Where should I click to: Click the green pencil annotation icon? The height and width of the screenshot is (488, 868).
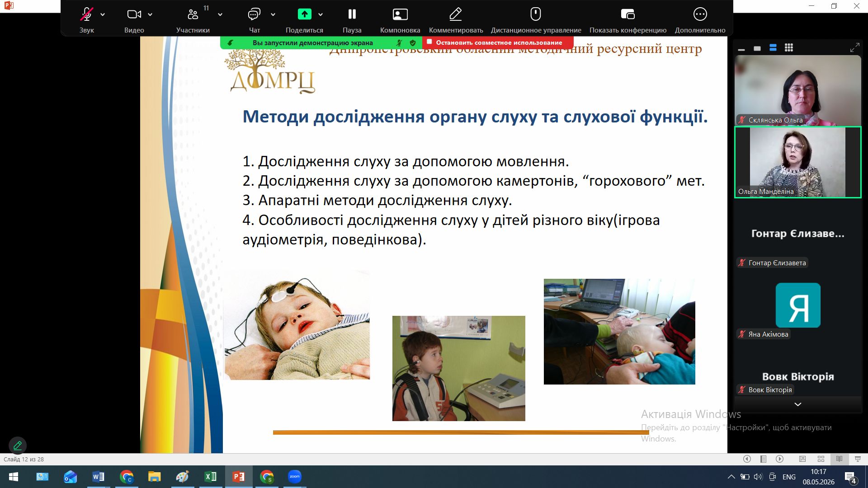click(18, 446)
